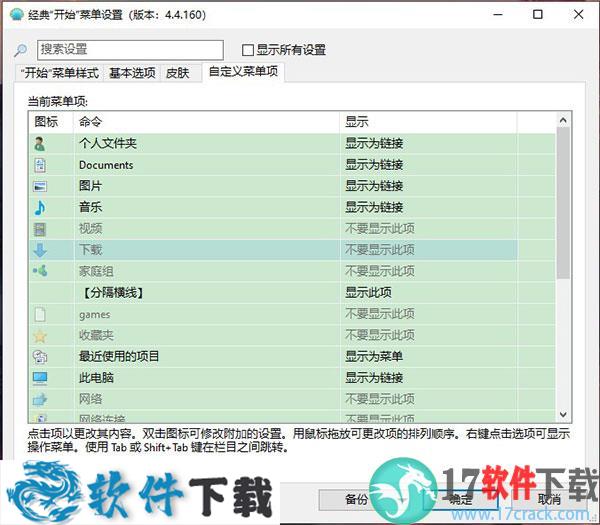
Task: Click the 网络 network icon
Action: 40,399
